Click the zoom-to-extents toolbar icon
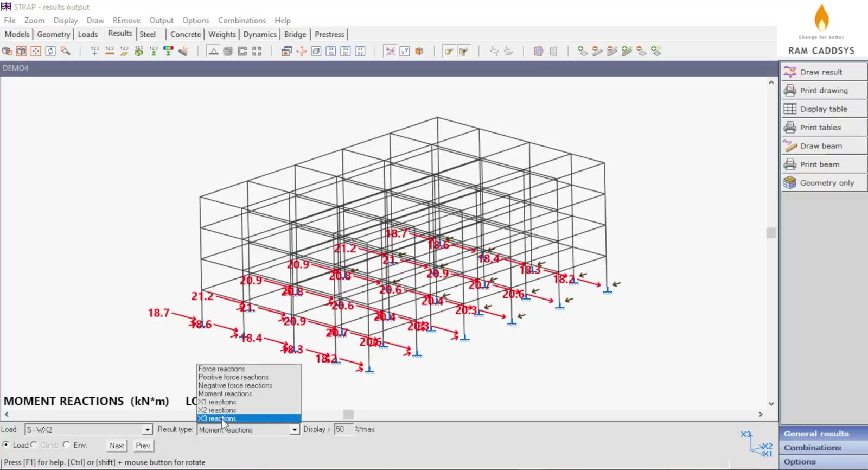This screenshot has height=470, width=868. pyautogui.click(x=36, y=51)
